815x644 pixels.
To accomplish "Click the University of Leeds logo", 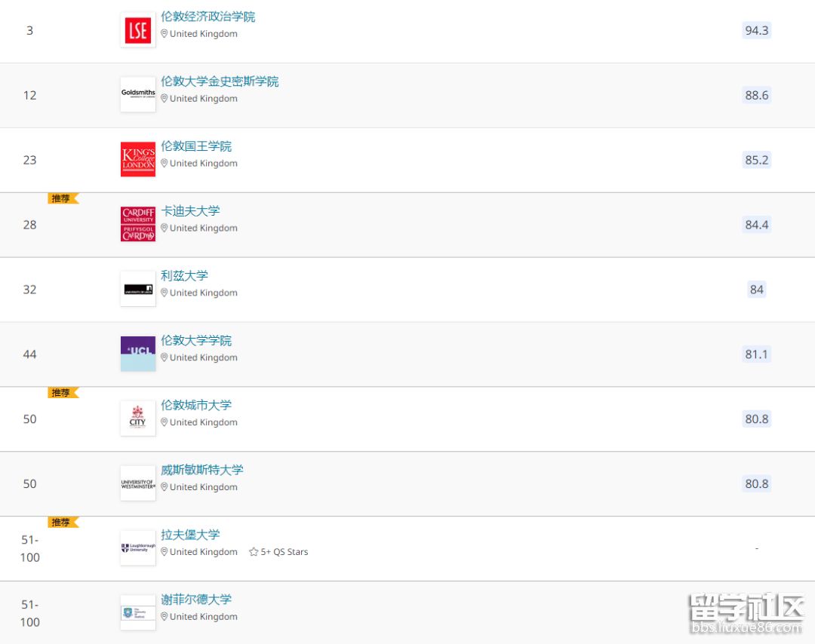I will pyautogui.click(x=137, y=289).
